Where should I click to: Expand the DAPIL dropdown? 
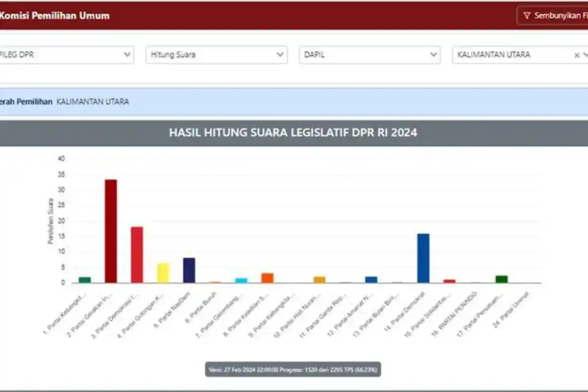pos(370,54)
